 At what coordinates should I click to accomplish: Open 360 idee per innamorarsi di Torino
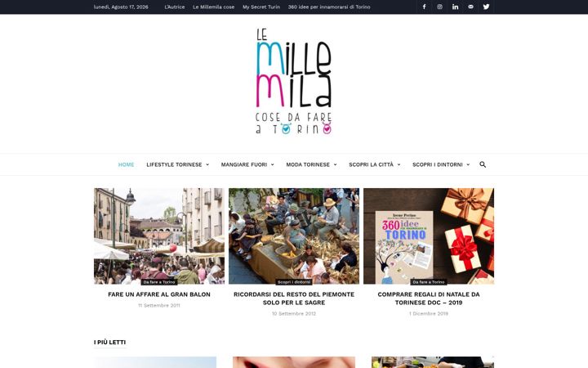(x=329, y=7)
